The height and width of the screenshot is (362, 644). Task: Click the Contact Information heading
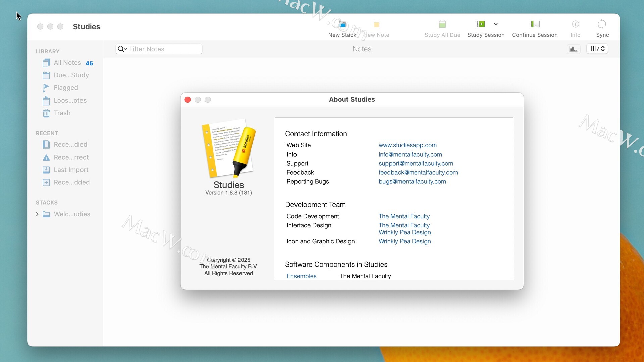(x=316, y=134)
